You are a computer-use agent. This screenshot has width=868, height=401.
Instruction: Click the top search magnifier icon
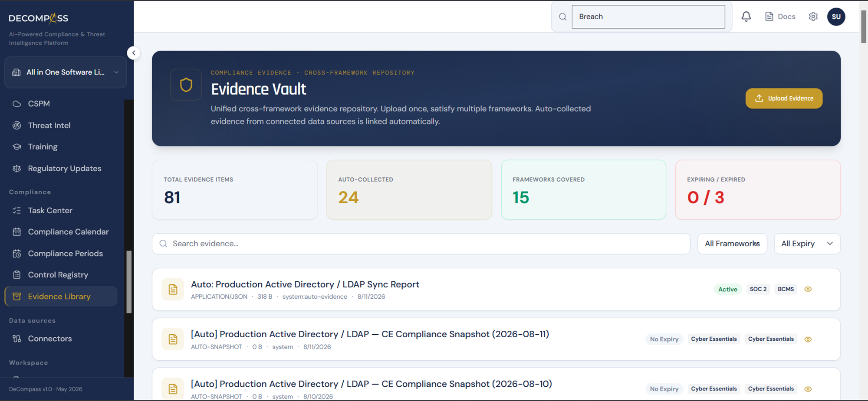(562, 17)
